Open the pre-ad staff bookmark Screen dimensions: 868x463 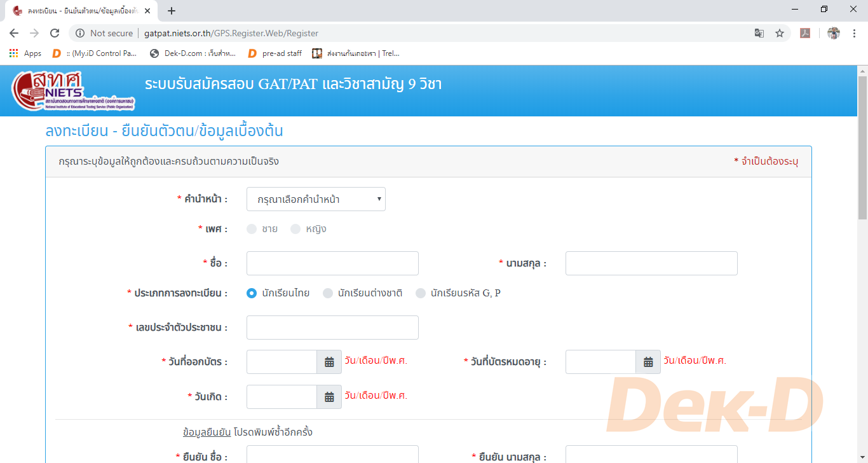click(275, 53)
